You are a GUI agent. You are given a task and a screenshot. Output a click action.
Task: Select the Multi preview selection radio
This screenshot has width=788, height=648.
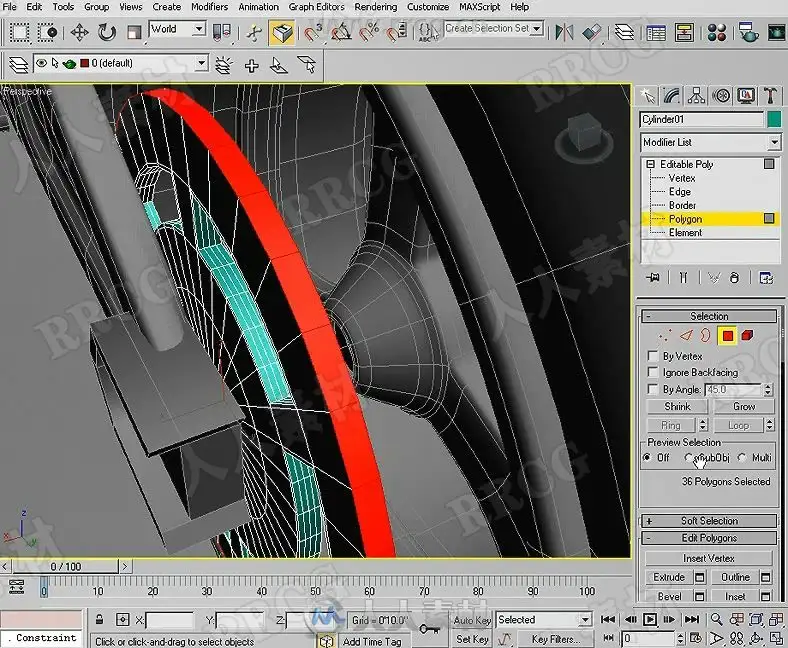(x=741, y=458)
